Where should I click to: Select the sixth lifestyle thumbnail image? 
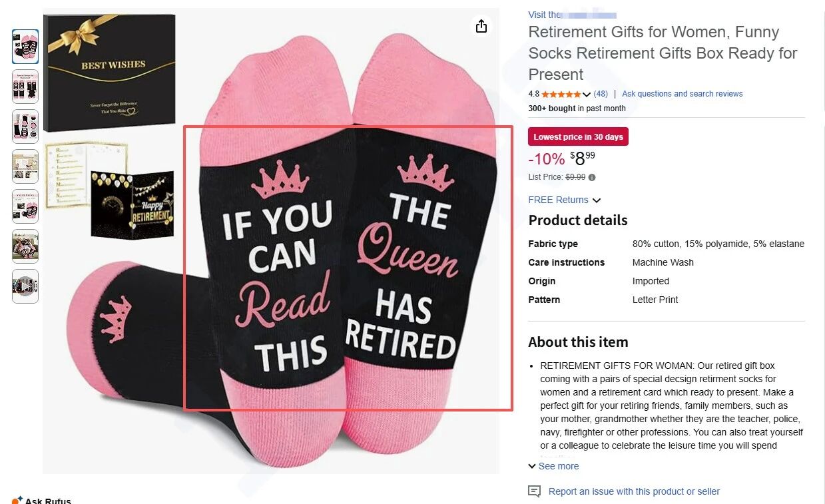[x=25, y=246]
